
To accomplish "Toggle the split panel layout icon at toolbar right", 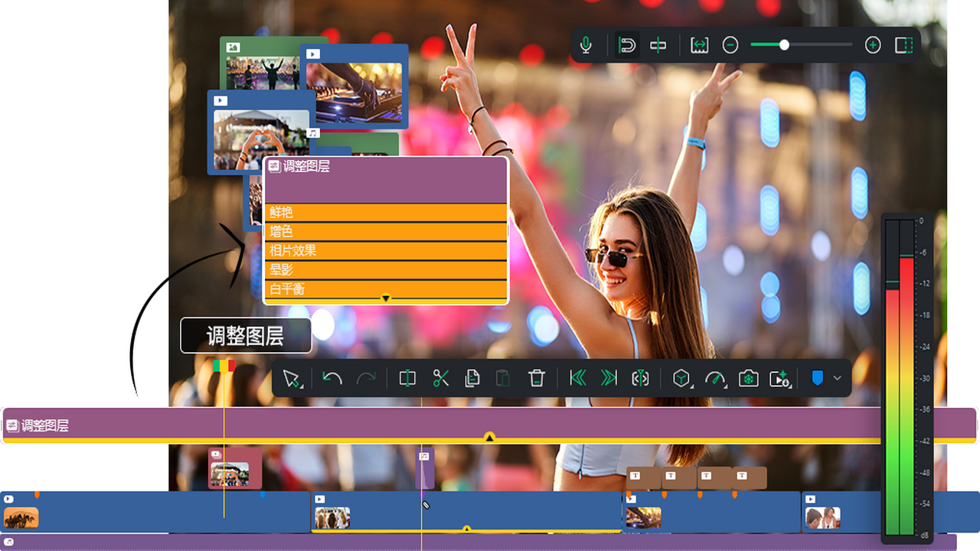I will coord(904,46).
